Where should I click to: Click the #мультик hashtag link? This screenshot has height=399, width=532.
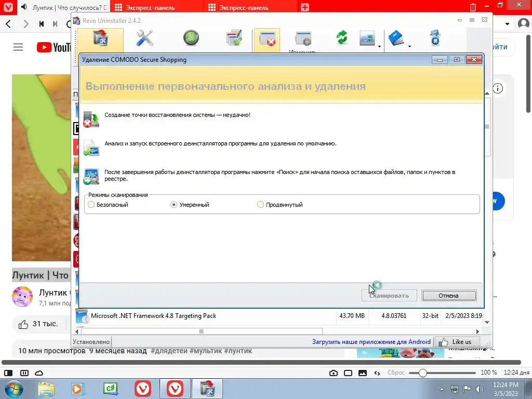click(206, 351)
